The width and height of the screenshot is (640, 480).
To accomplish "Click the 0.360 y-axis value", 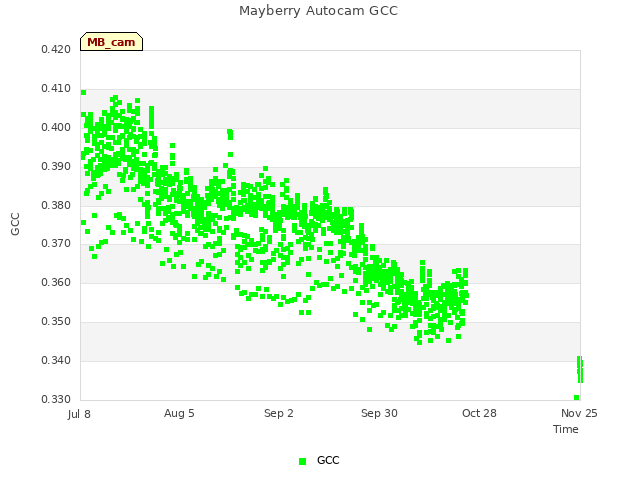I will coord(56,282).
